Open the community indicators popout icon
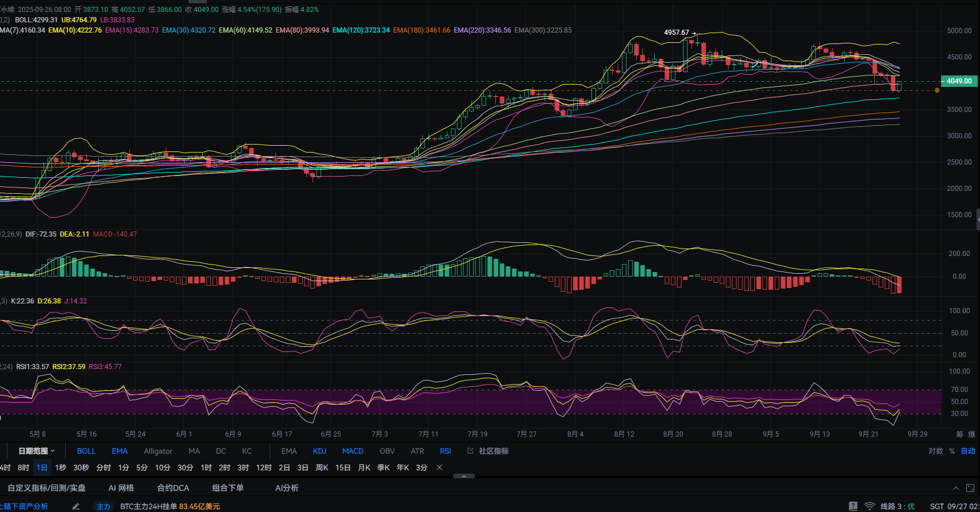 point(470,451)
